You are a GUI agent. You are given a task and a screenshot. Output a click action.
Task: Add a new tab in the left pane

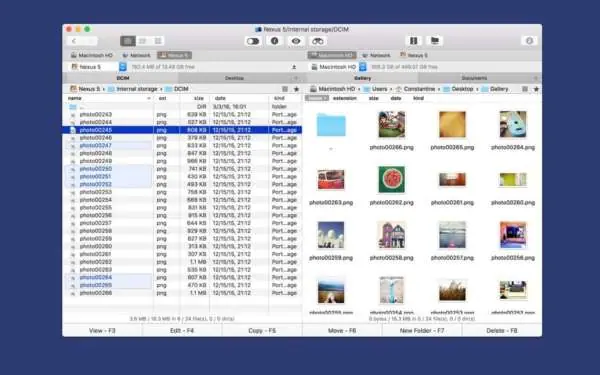point(296,78)
